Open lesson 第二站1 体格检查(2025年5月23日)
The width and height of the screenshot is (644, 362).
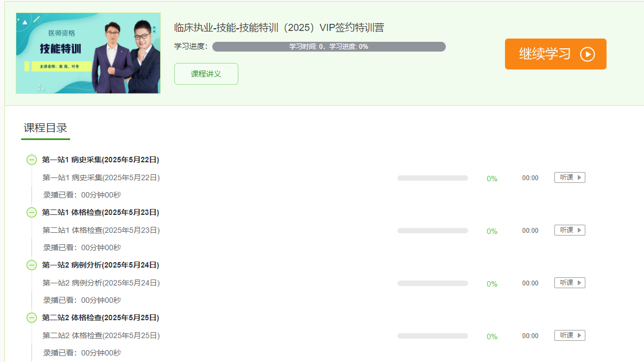pyautogui.click(x=101, y=230)
